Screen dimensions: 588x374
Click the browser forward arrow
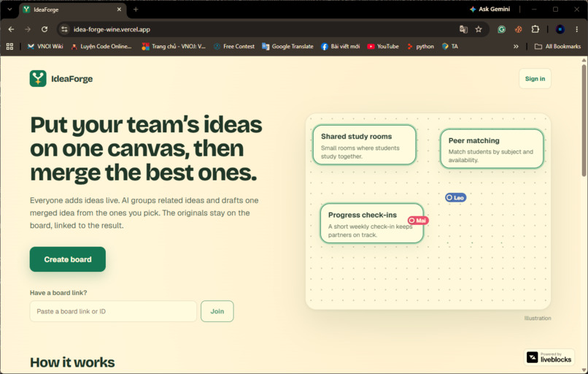tap(28, 29)
